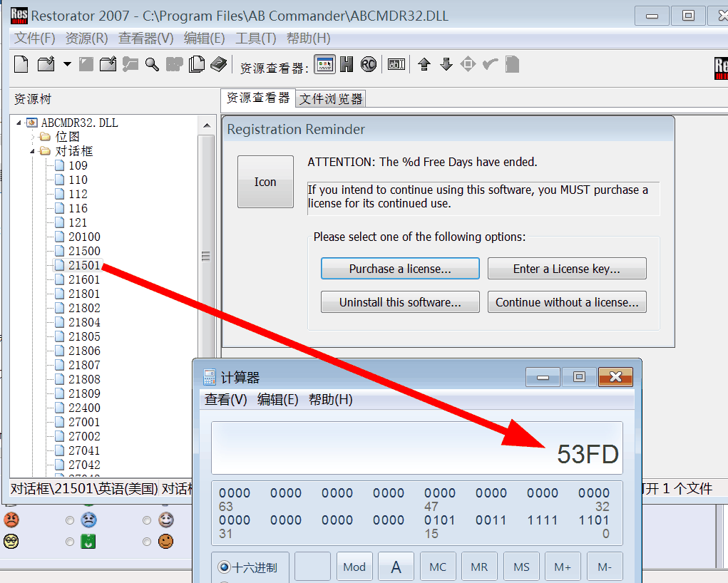
Task: Switch resource viewer to Hex mode (H icon)
Action: [x=347, y=64]
